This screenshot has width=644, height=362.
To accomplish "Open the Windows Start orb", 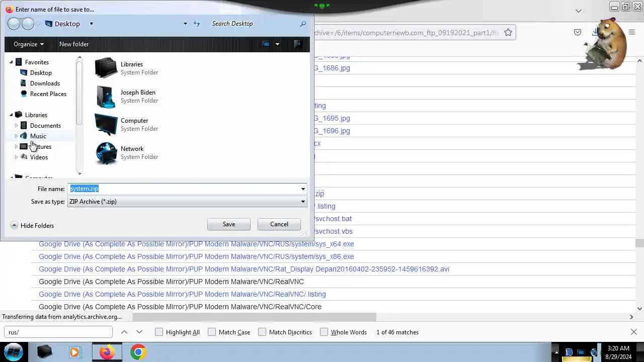I will tap(14, 352).
